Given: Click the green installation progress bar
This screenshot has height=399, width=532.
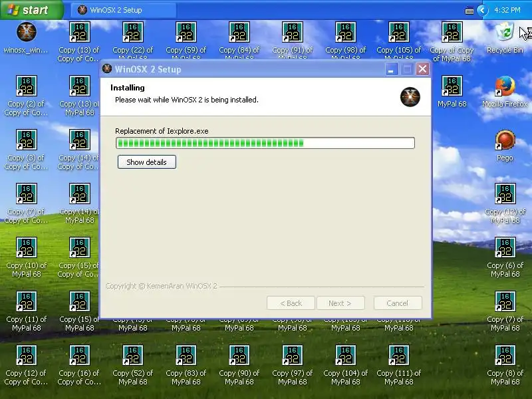Looking at the screenshot, I should (265, 143).
